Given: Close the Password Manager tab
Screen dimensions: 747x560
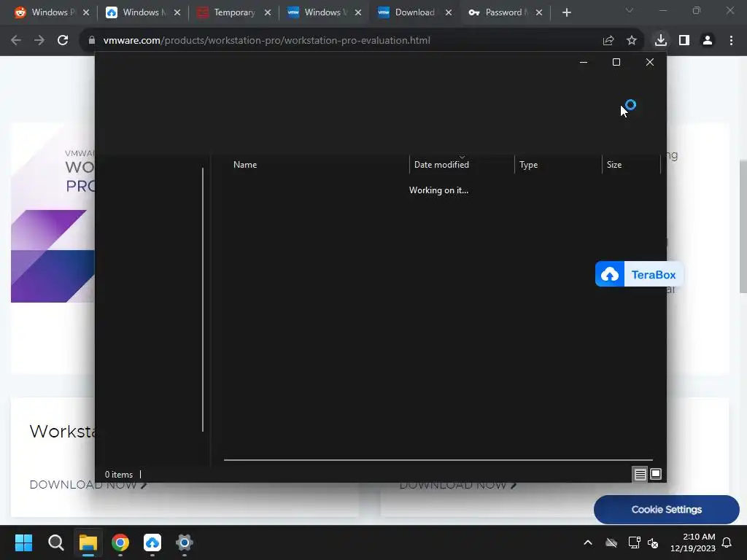Looking at the screenshot, I should pos(539,12).
